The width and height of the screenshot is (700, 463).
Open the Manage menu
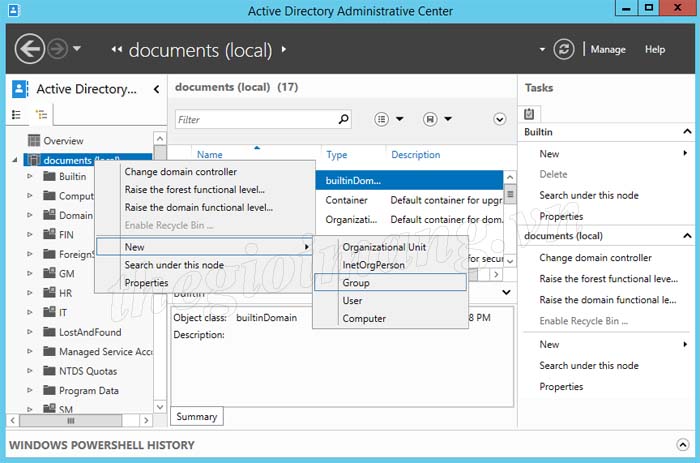(608, 50)
